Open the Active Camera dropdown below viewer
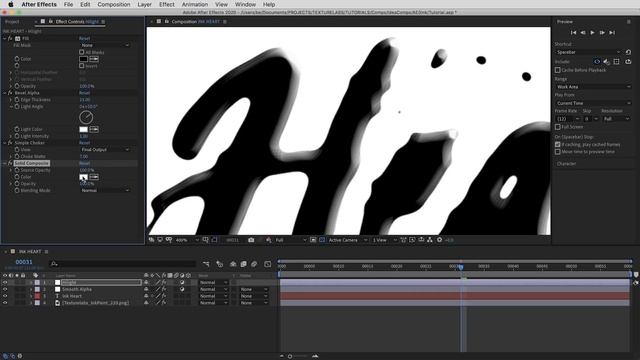 click(x=347, y=240)
